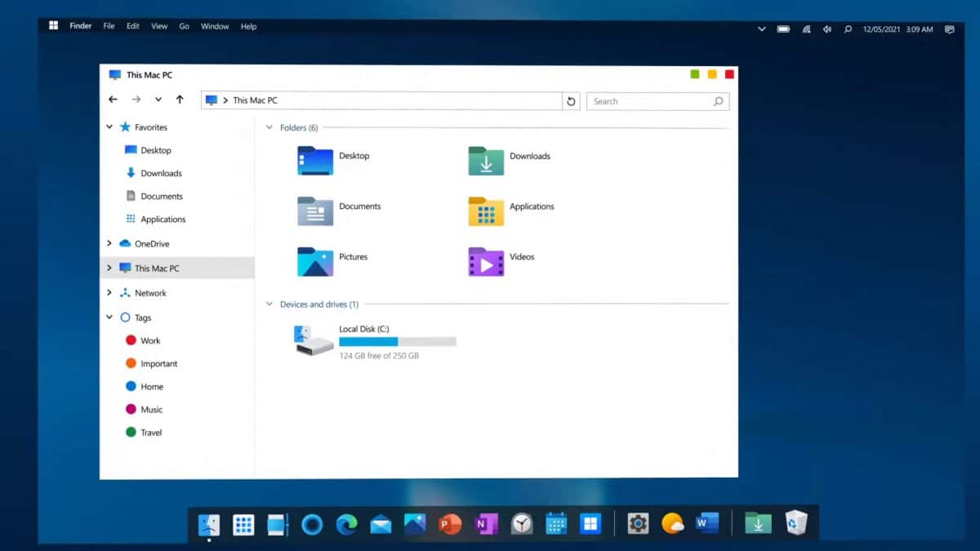Image resolution: width=980 pixels, height=551 pixels.
Task: Select the Work tag in the sidebar
Action: tap(150, 340)
